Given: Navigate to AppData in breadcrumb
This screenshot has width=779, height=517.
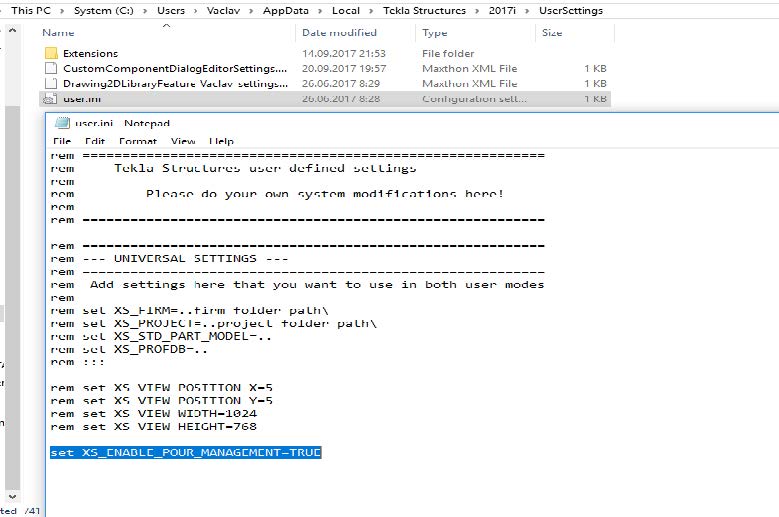Looking at the screenshot, I should coord(286,10).
